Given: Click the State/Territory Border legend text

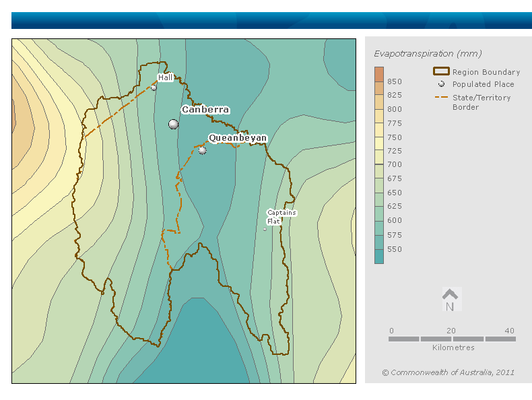Looking at the screenshot, I should (x=481, y=102).
